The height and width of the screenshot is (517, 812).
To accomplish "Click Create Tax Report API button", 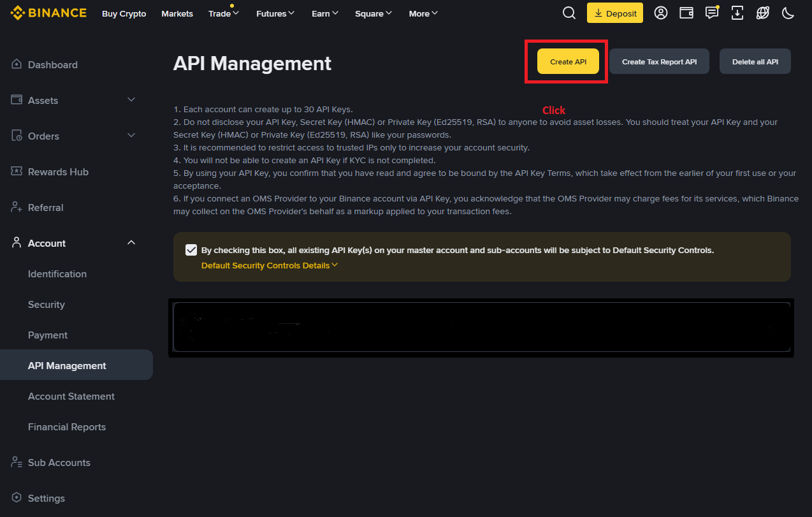I will (659, 61).
